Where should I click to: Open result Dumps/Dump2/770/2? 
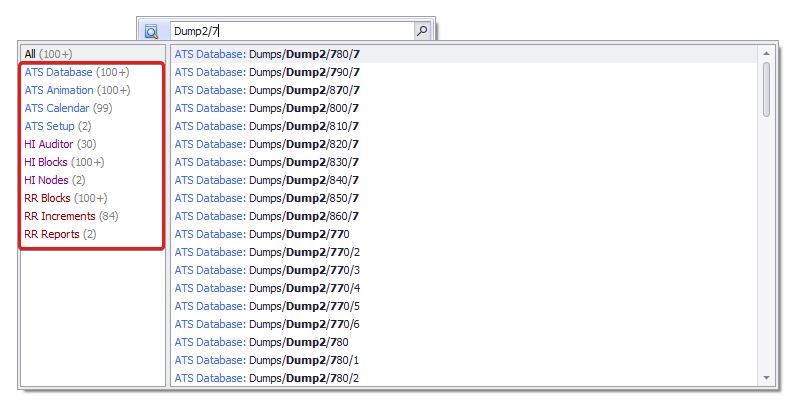pyautogui.click(x=464, y=252)
